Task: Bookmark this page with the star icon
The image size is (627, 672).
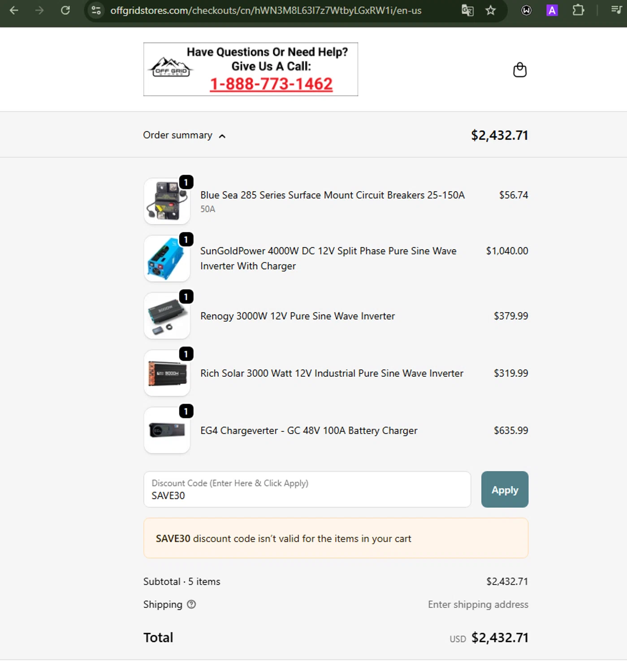Action: 491,10
